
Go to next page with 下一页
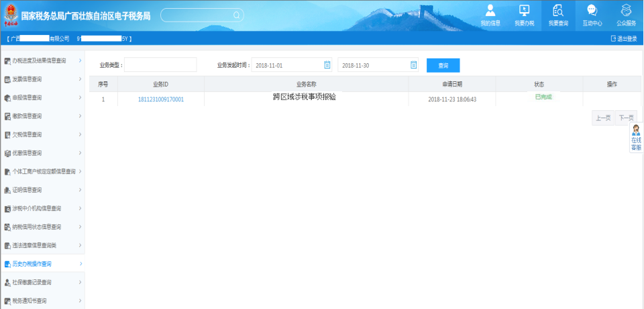[x=626, y=118]
